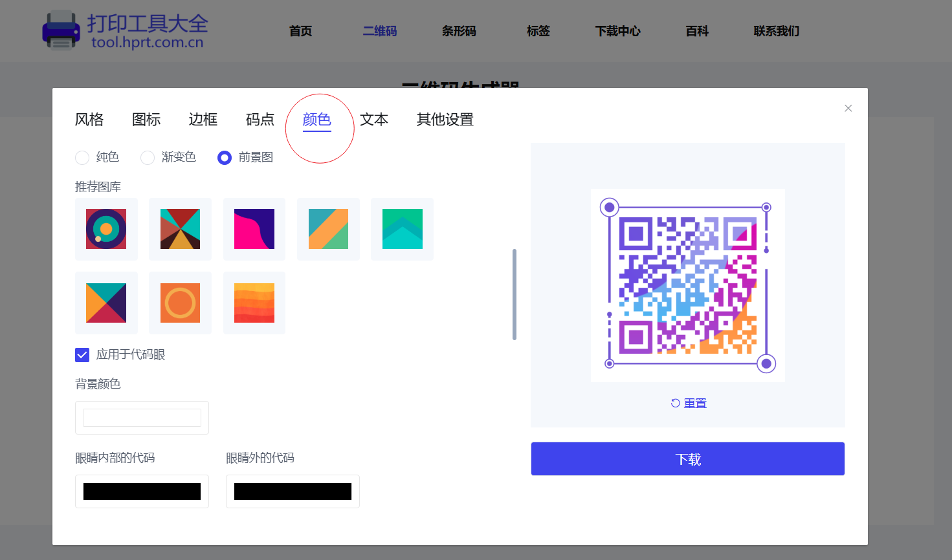The width and height of the screenshot is (952, 560).
Task: Close the dialog with the X icon
Action: (848, 108)
